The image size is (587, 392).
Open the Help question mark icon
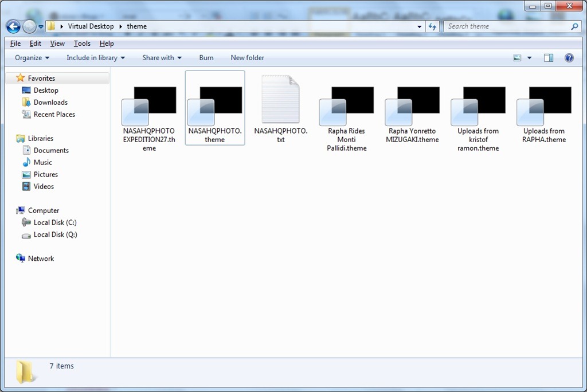point(569,58)
